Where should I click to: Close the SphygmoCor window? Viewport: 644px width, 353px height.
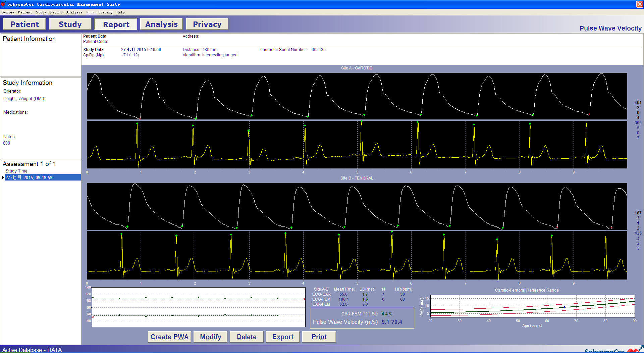(640, 4)
